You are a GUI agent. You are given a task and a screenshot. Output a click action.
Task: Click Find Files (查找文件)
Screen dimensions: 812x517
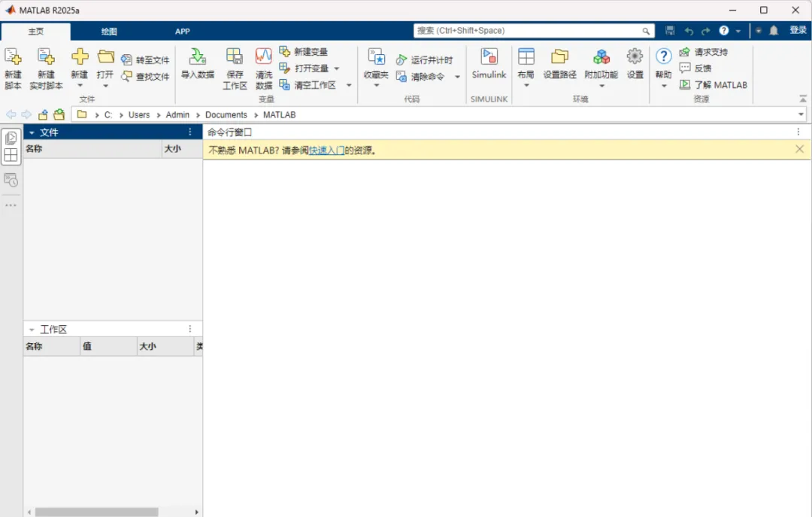click(x=146, y=76)
